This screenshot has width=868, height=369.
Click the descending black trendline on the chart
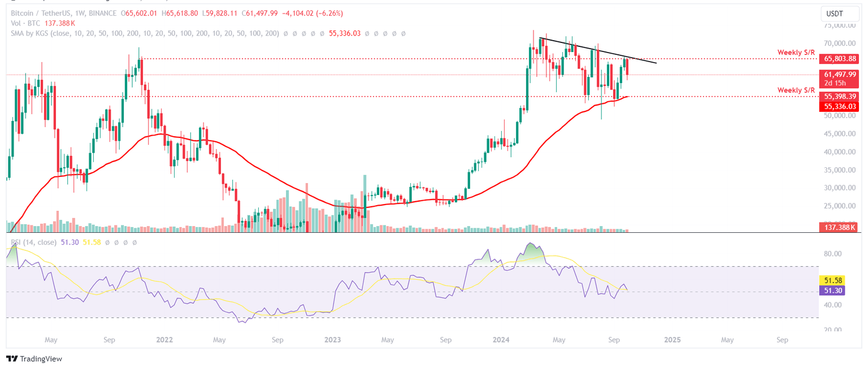point(596,51)
